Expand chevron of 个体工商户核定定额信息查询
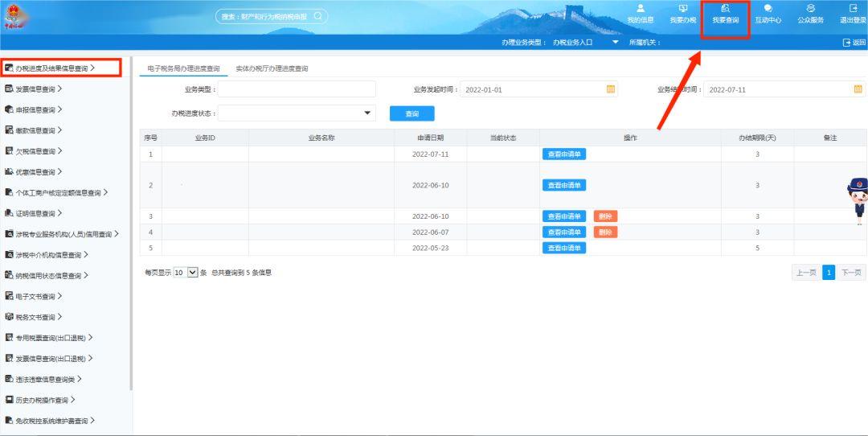The image size is (868, 436). pos(105,192)
